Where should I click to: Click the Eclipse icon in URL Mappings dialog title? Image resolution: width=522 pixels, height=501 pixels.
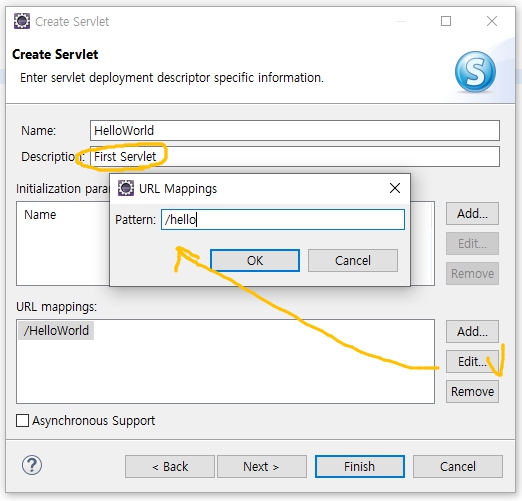click(126, 188)
